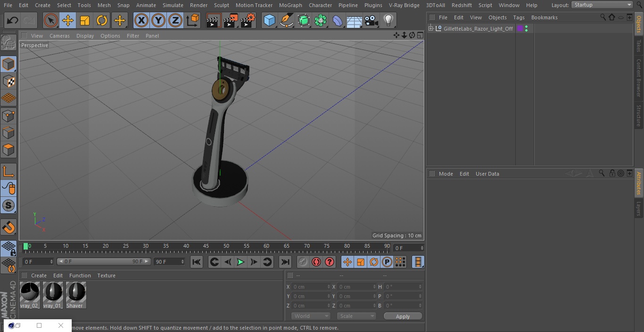Toggle the maximize viewport icon

pos(420,35)
